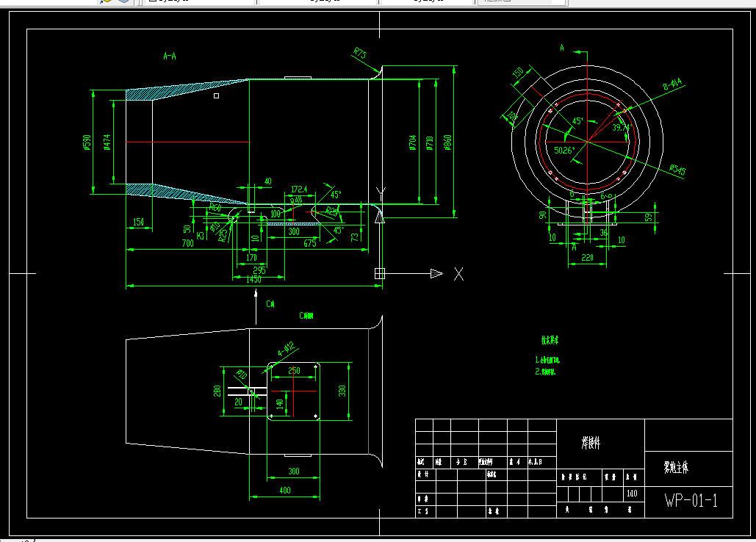Pick the 295 dimension text
Viewport: 756px width, 542px height.
pos(259,270)
